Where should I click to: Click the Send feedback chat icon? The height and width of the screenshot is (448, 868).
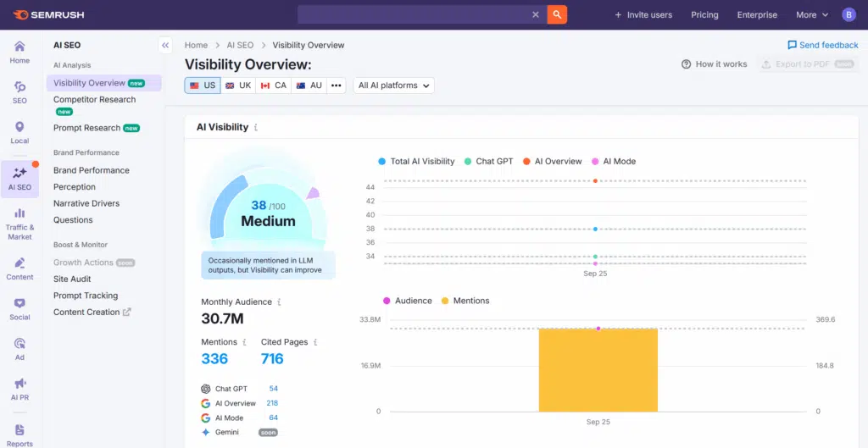[793, 45]
